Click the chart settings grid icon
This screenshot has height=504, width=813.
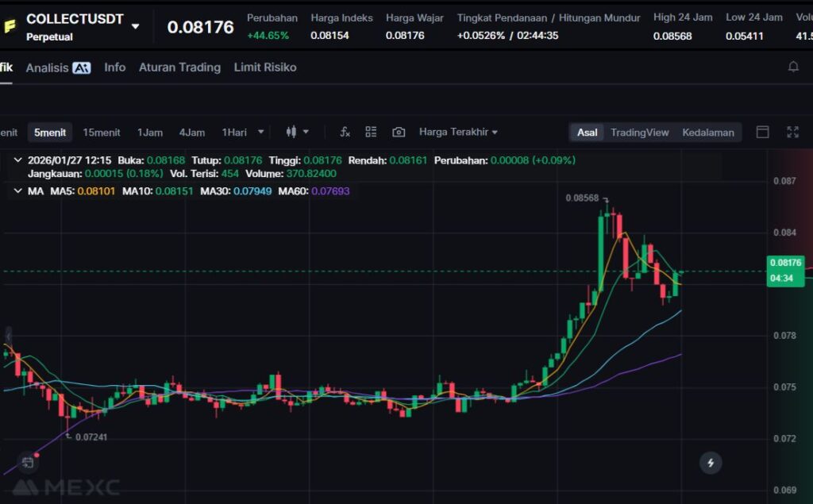point(371,132)
